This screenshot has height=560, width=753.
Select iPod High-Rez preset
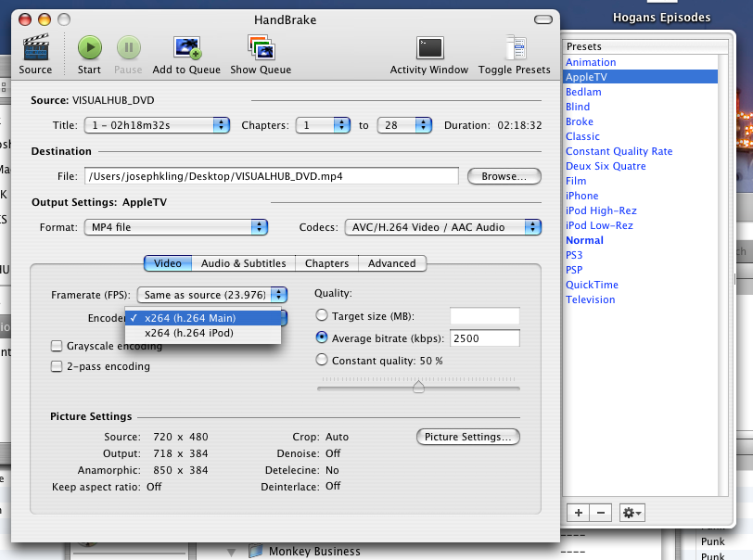[x=641, y=210]
